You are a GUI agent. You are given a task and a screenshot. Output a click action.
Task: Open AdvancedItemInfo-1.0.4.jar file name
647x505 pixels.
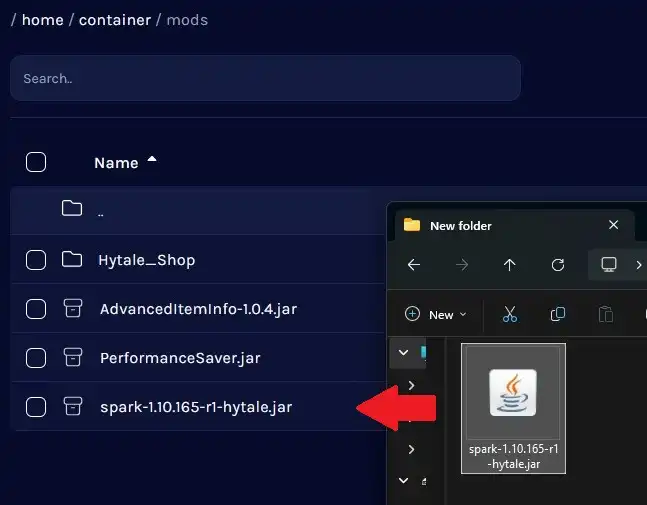(198, 309)
